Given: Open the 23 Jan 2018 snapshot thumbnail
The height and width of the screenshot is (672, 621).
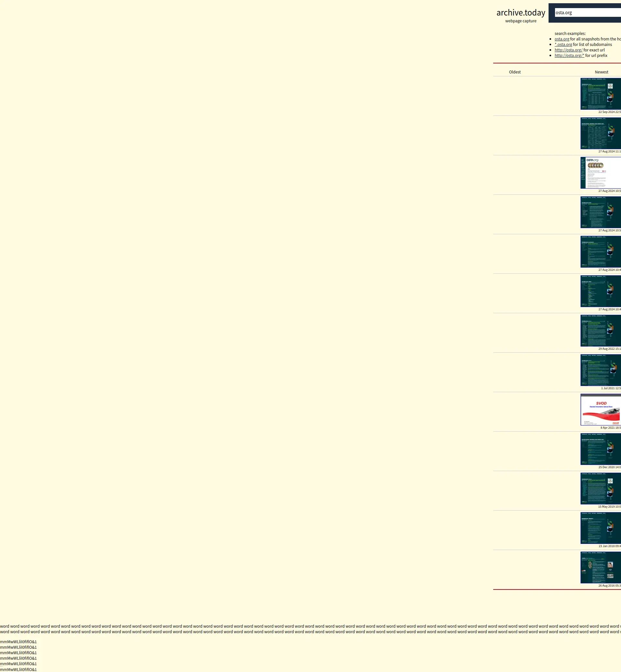Looking at the screenshot, I should [x=601, y=528].
